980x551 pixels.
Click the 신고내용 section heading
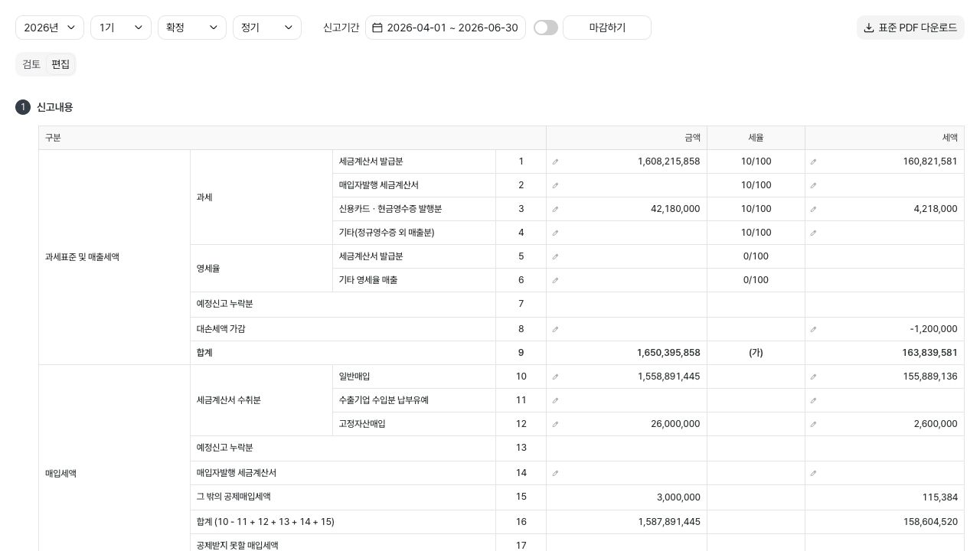(x=55, y=107)
